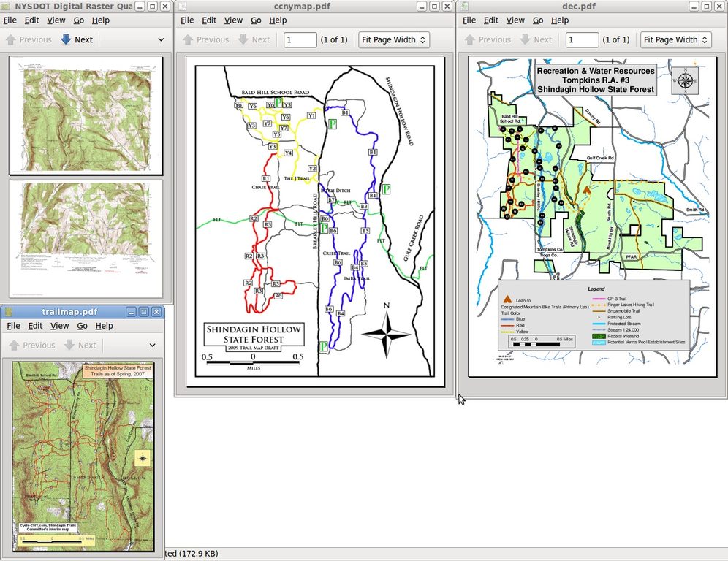Open File menu in NYSDOT Digital Raster window
Viewport: 728px width, 561px height.
(x=10, y=20)
